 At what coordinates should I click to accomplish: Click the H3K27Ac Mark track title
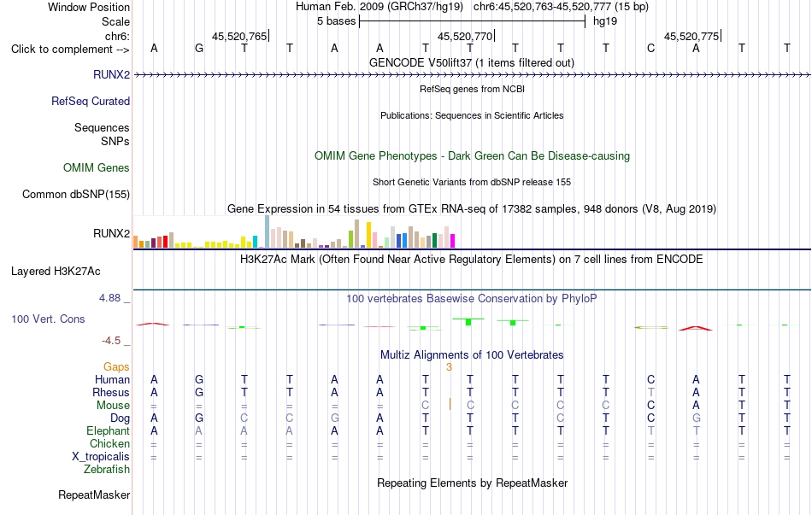[471, 259]
